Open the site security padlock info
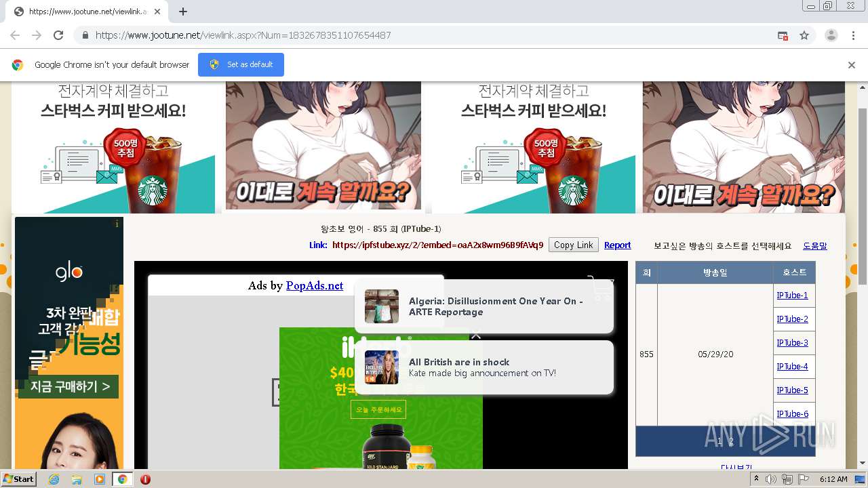The image size is (868, 488). click(x=85, y=35)
